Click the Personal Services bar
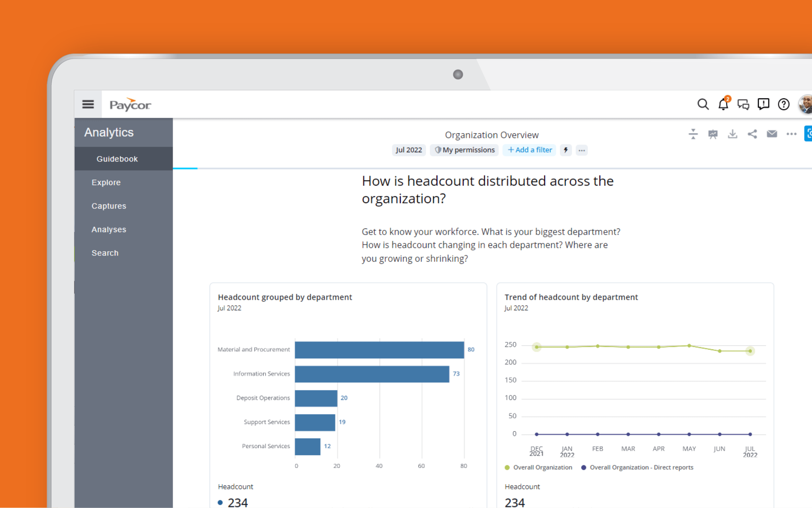 click(x=308, y=447)
